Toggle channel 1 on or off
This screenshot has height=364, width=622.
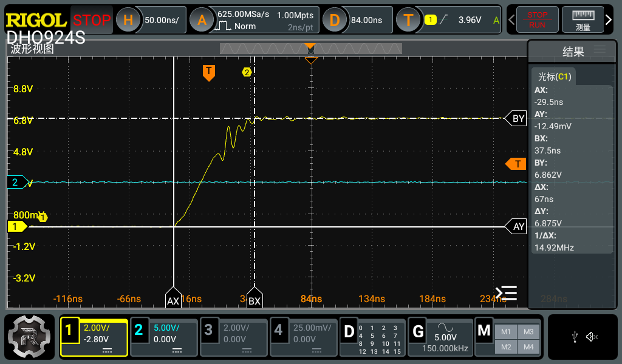69,331
